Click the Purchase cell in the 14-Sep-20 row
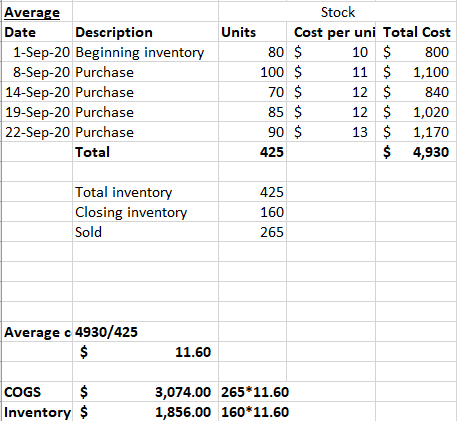 (x=146, y=92)
